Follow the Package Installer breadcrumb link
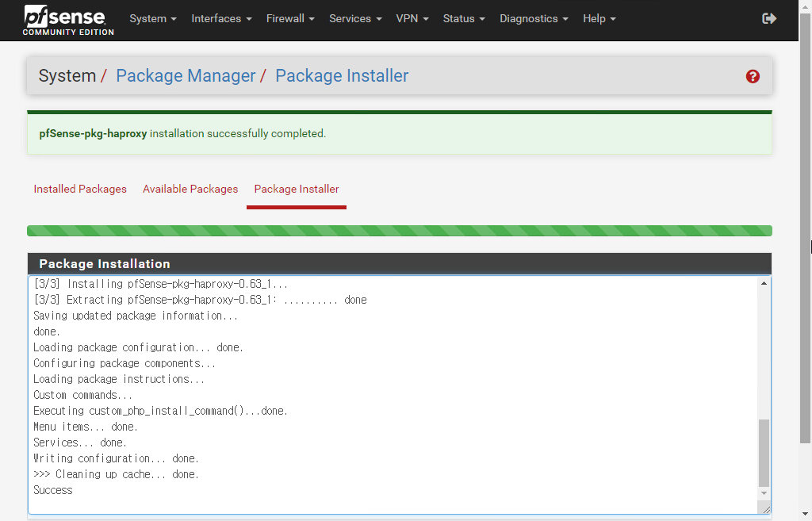 tap(342, 75)
